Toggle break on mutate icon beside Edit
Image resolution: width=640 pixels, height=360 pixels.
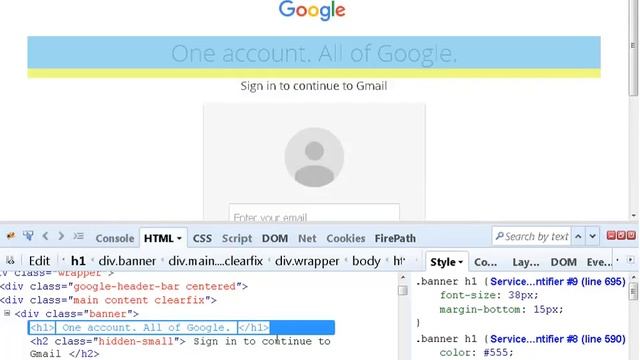pyautogui.click(x=11, y=261)
